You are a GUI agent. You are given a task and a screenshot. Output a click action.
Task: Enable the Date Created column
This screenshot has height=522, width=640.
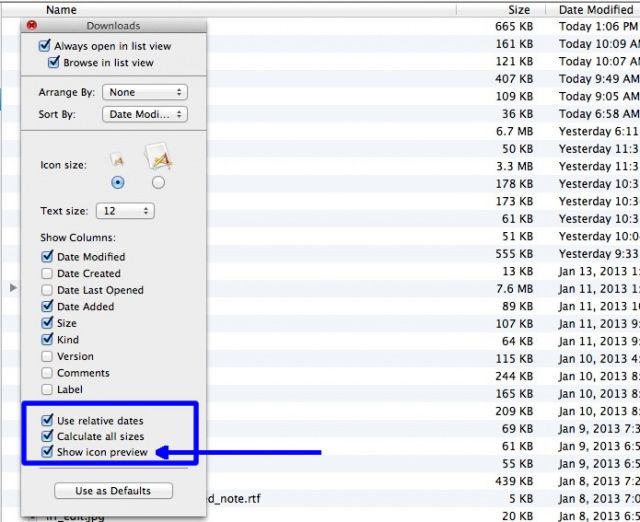click(x=47, y=273)
